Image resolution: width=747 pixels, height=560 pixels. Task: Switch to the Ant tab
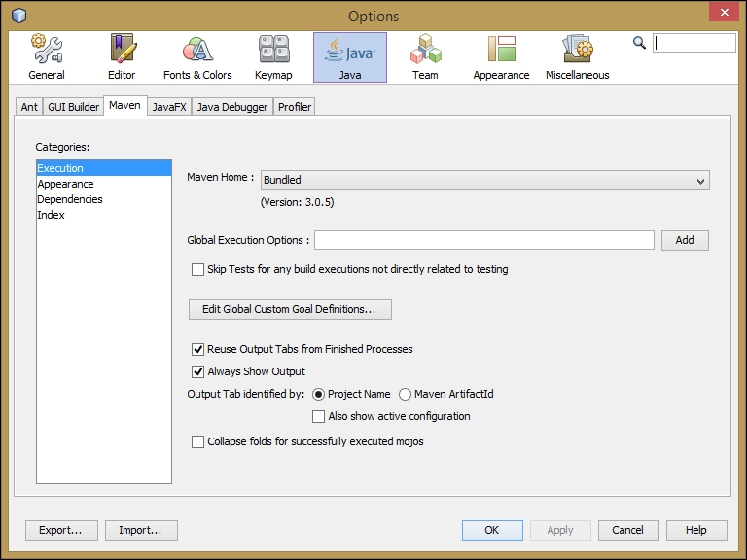(29, 107)
